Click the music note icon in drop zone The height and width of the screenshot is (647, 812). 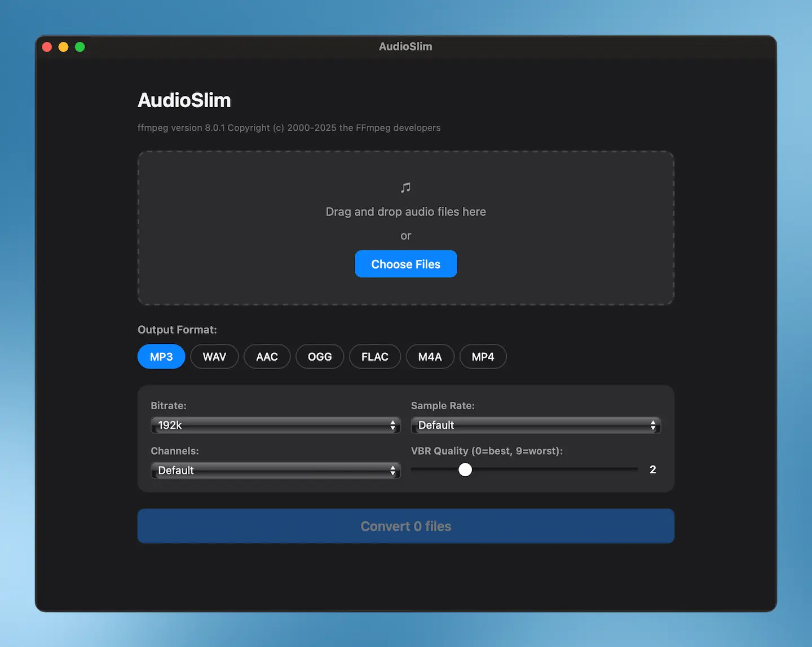[405, 187]
